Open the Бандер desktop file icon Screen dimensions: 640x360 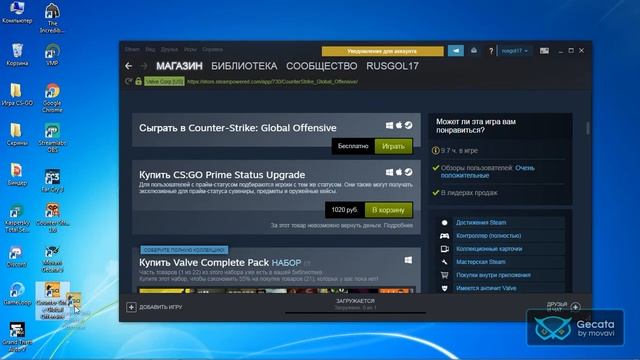(17, 174)
